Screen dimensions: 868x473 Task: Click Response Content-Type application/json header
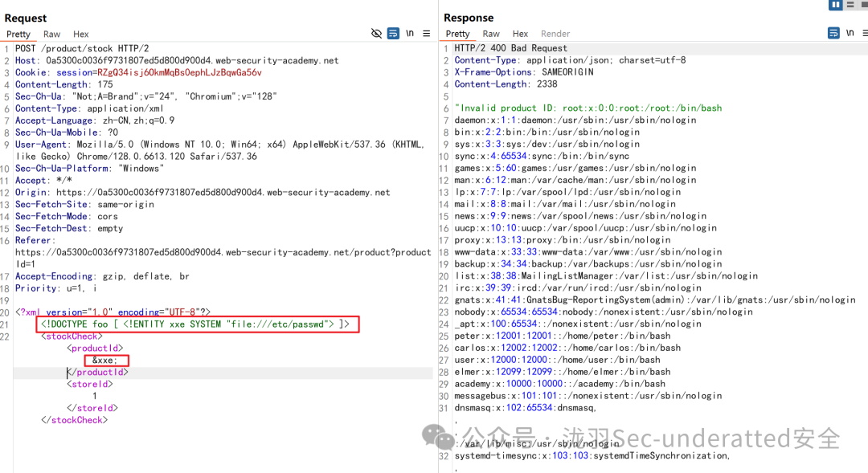570,60
